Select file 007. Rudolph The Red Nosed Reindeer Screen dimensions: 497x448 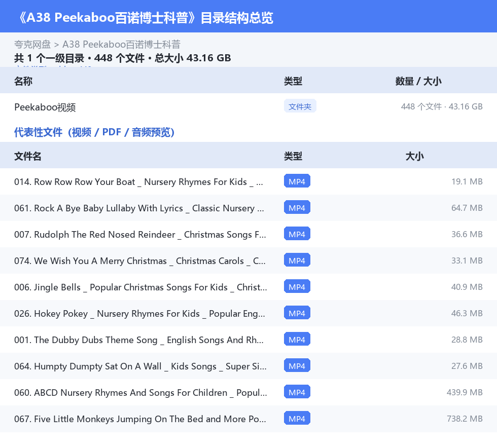pyautogui.click(x=140, y=235)
